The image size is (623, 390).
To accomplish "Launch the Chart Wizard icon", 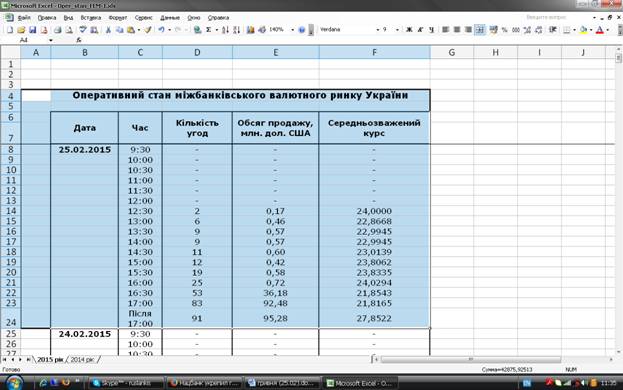I will pos(250,30).
